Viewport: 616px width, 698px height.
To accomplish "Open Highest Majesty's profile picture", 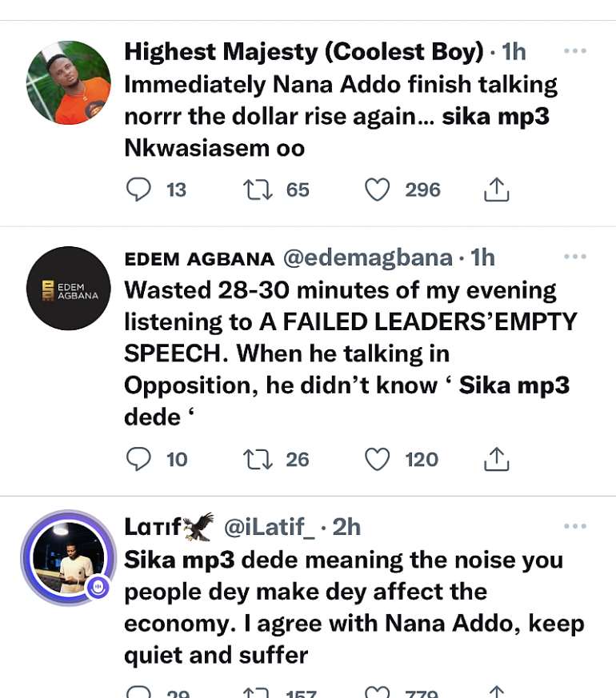I will 69,83.
